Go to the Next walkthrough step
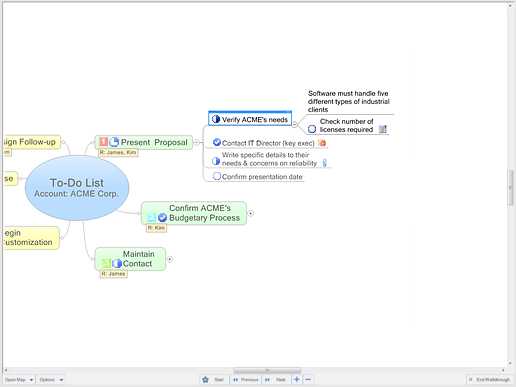 (275, 380)
